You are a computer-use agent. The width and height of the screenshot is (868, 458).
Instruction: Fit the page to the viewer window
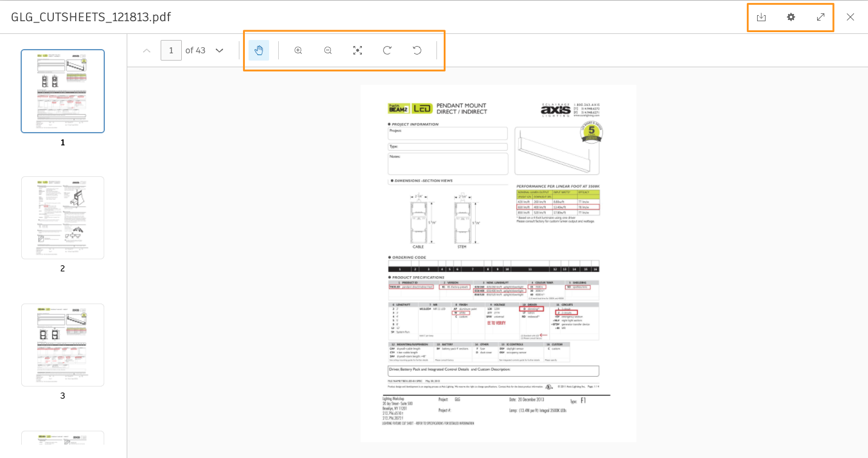tap(357, 50)
